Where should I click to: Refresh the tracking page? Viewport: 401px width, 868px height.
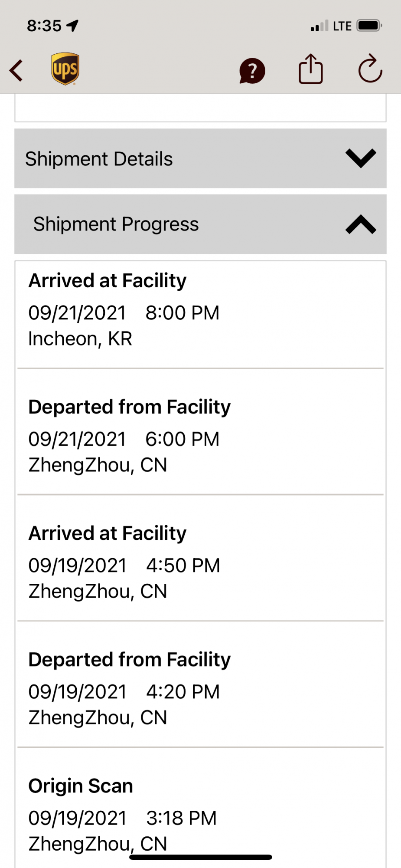[x=370, y=69]
